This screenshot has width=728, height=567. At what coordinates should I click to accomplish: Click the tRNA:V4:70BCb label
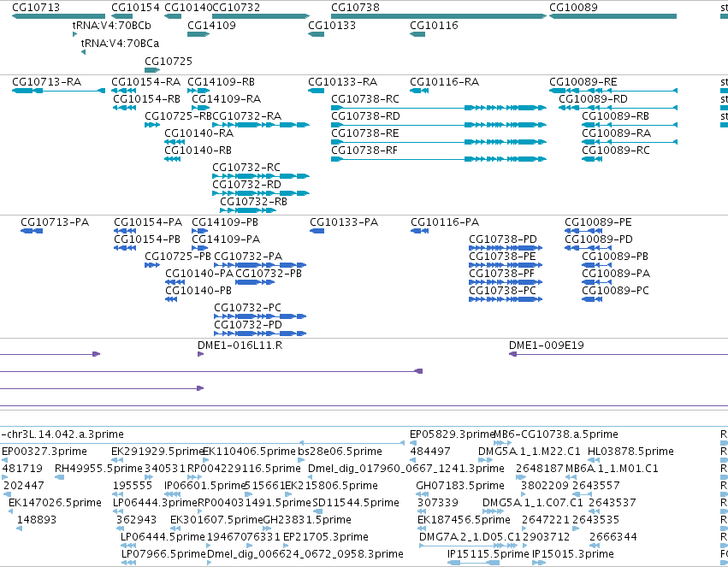(111, 25)
